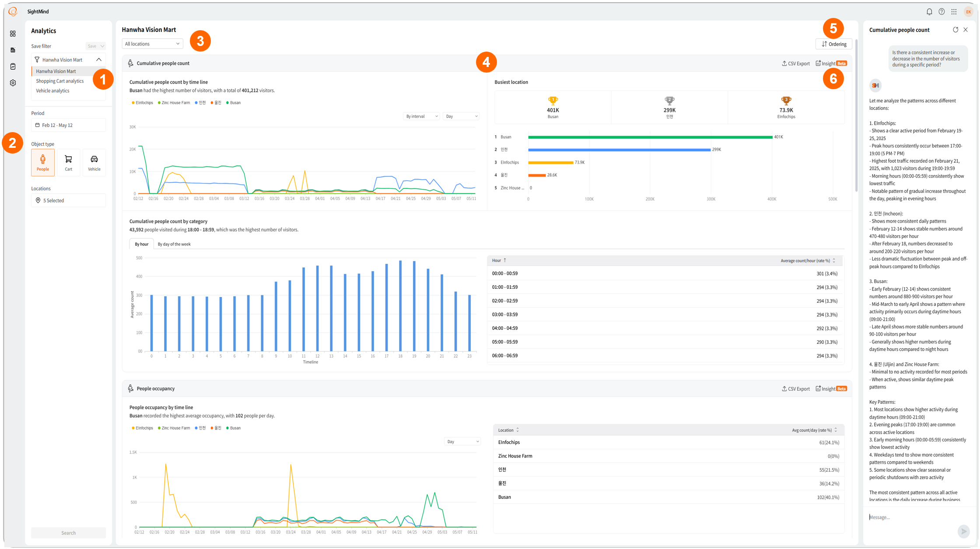Toggle the Zinc House Farm legend in cumulative chart
The height and width of the screenshot is (549, 980).
tap(174, 103)
